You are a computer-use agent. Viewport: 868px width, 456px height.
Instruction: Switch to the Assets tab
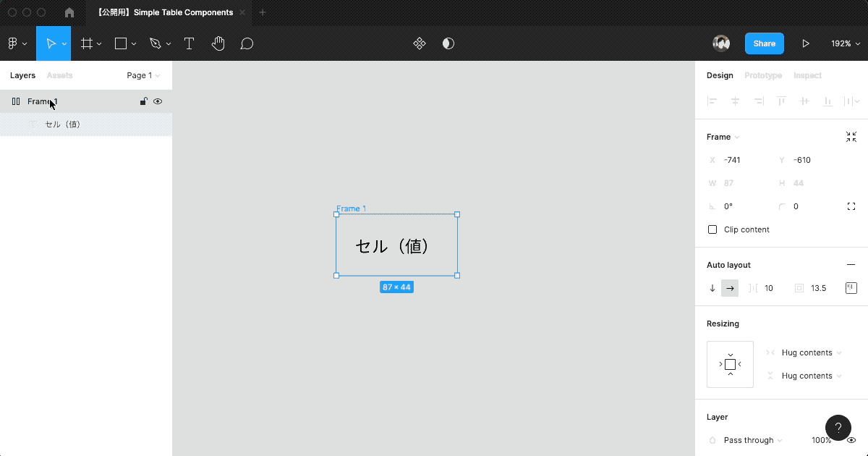[x=59, y=75]
